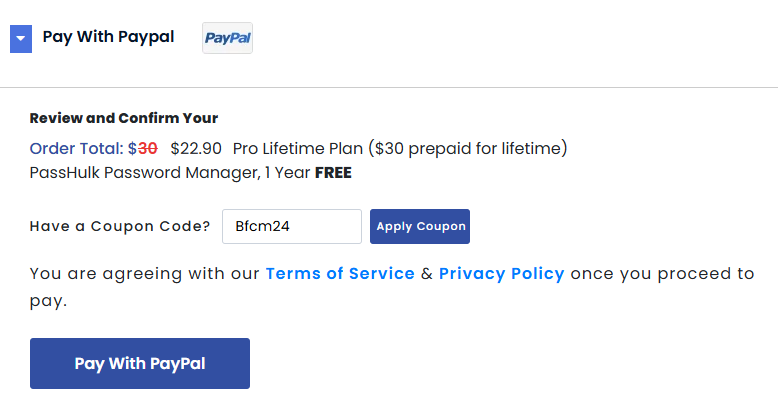Viewport: 778px width, 417px height.
Task: Open the Terms of Service link
Action: click(x=340, y=274)
